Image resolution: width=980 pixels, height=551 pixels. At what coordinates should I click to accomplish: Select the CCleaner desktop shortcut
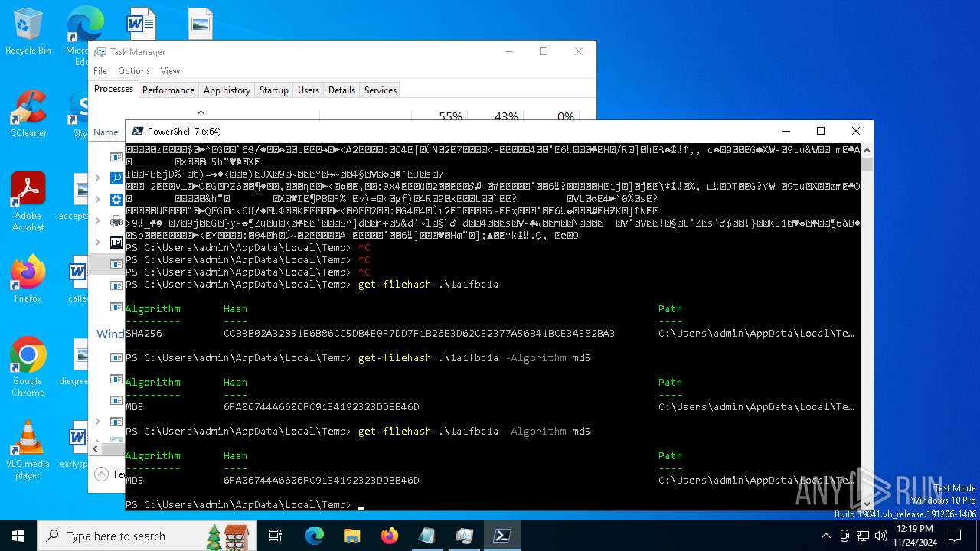[28, 114]
